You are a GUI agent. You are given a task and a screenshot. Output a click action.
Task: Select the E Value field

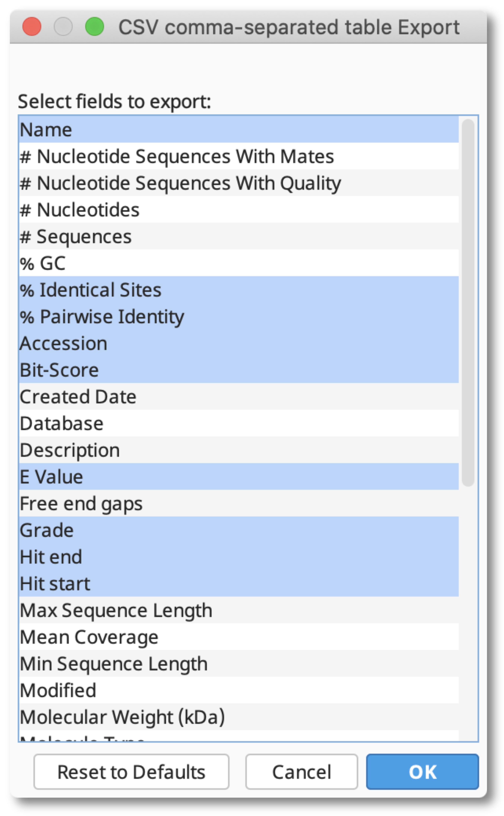click(239, 476)
